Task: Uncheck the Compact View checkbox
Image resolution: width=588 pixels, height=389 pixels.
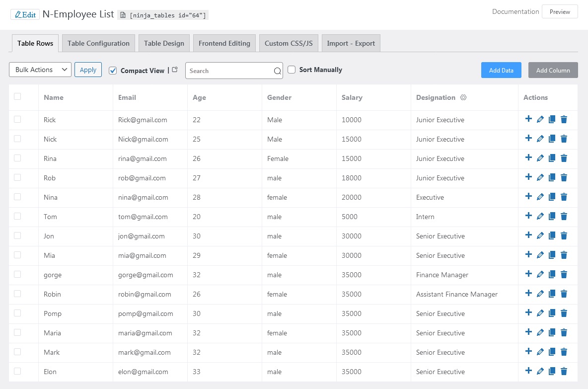Action: [113, 71]
